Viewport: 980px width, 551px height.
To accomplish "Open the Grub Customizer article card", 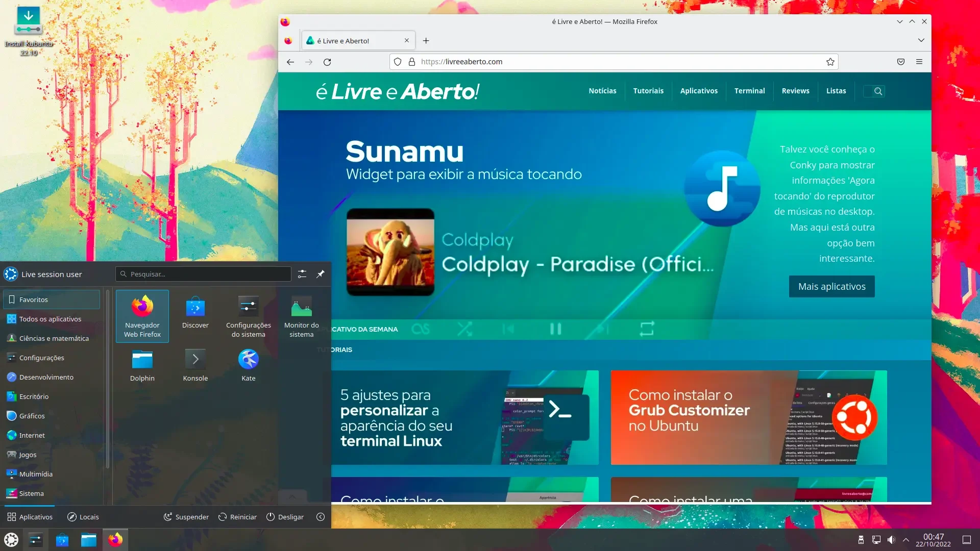I will click(x=749, y=417).
